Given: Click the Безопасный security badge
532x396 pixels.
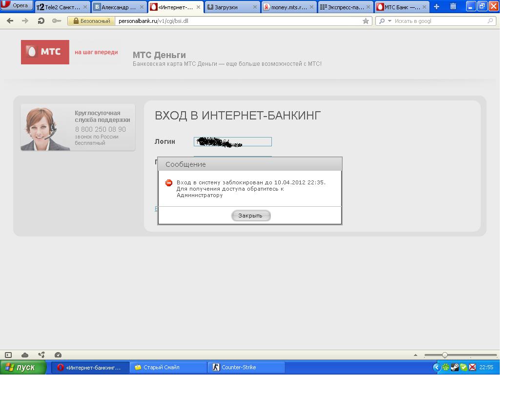Looking at the screenshot, I should [92, 21].
